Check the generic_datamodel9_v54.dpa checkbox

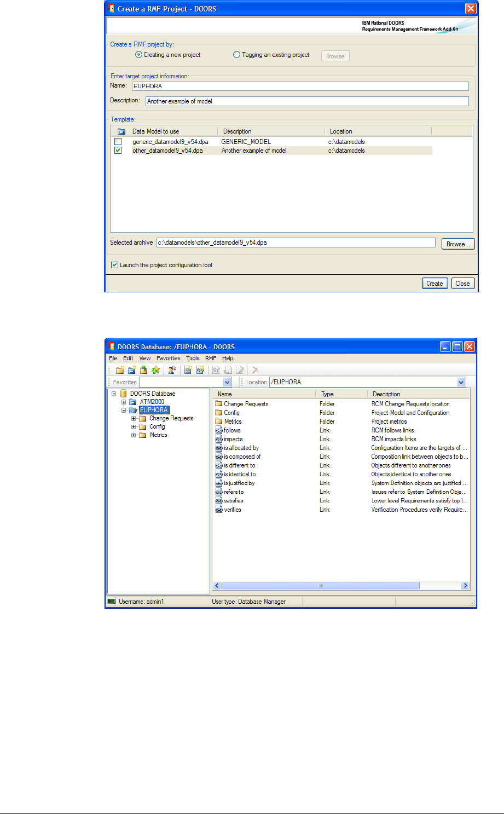(118, 142)
